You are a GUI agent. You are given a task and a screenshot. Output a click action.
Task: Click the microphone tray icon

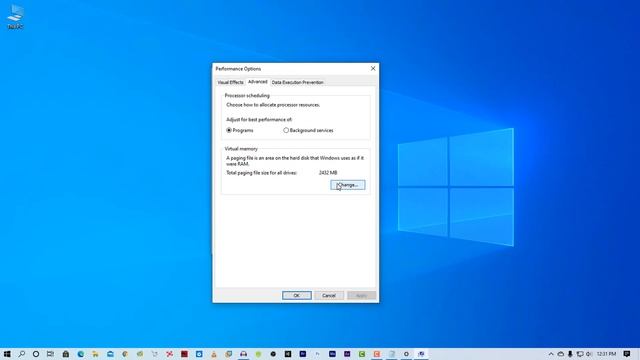point(570,354)
